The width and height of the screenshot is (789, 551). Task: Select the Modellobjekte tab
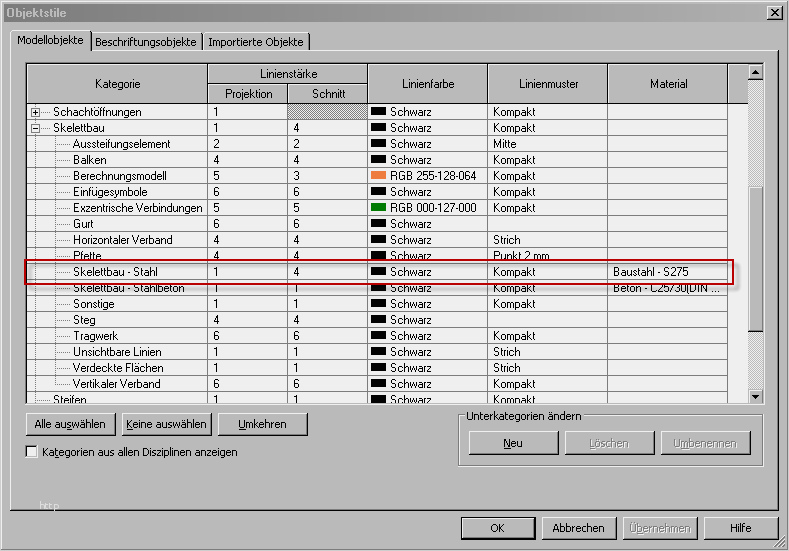point(49,40)
